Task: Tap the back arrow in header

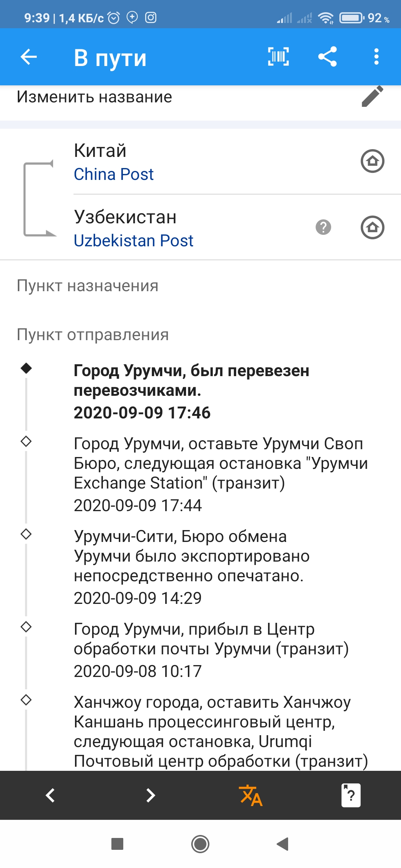Action: [x=29, y=57]
